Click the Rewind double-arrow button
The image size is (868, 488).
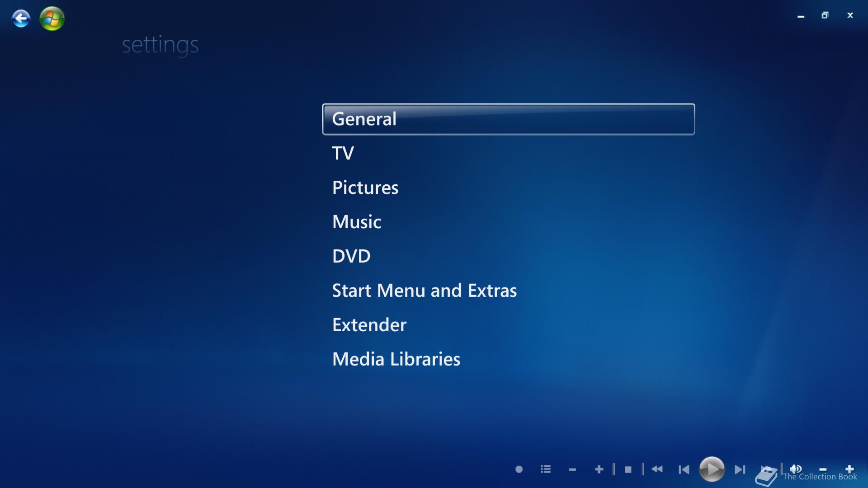657,469
